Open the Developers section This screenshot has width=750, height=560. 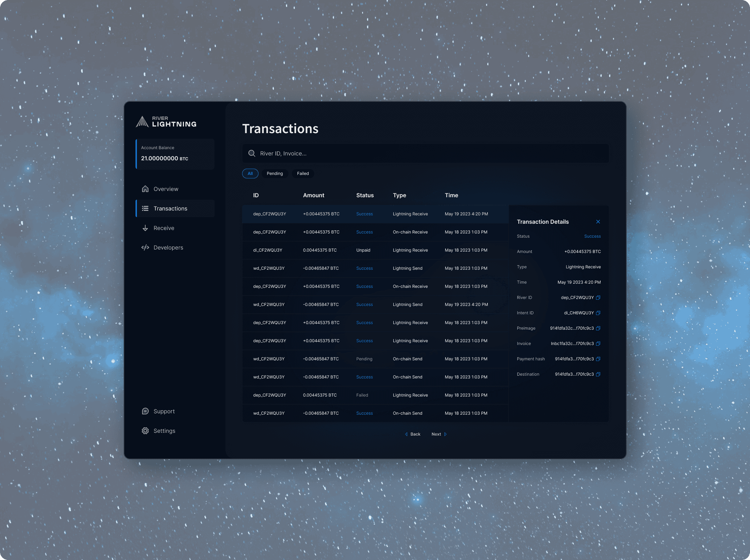click(x=168, y=247)
